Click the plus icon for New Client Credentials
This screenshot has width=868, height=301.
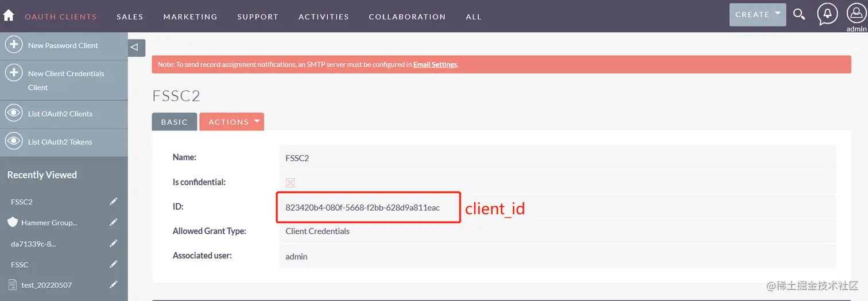click(14, 73)
